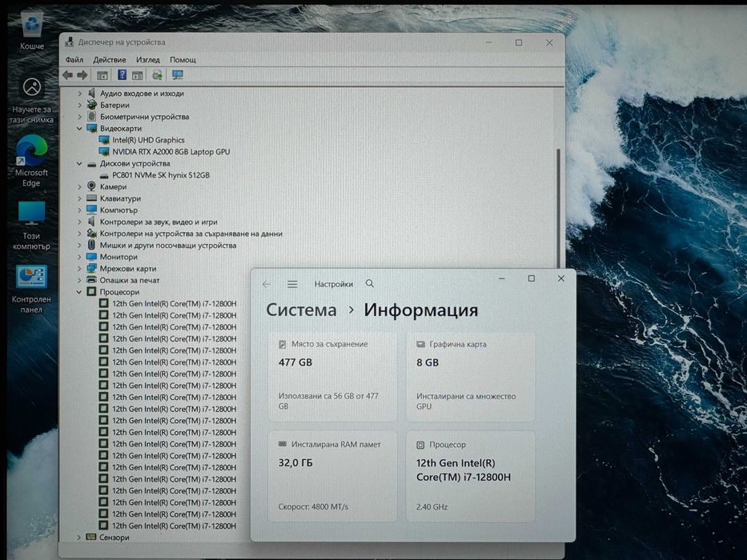The height and width of the screenshot is (560, 747).
Task: Click the Диспечер на устройства title bar icon
Action: [x=70, y=42]
